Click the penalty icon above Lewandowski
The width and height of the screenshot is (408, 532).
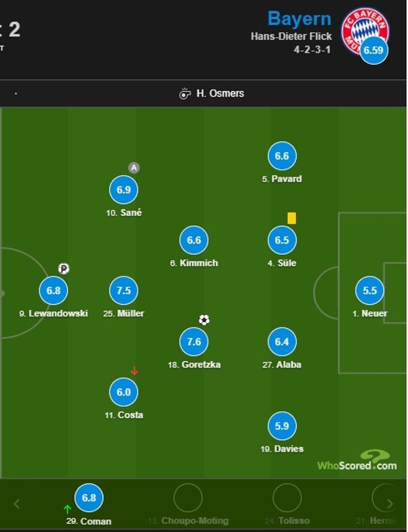[64, 269]
